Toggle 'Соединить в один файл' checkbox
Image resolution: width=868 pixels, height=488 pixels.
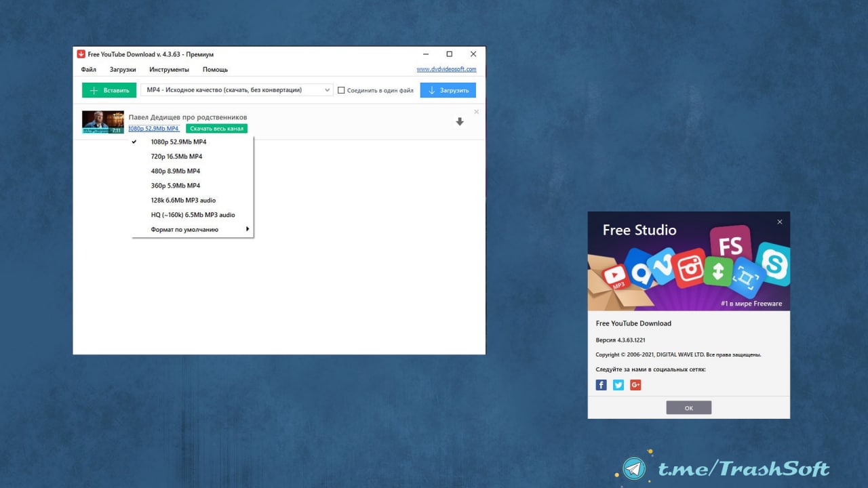tap(341, 90)
